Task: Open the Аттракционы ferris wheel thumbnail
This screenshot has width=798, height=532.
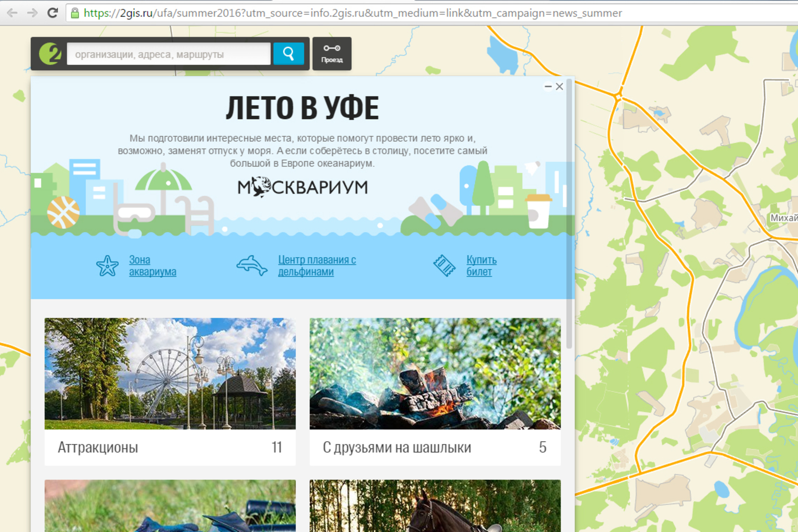Action: (x=170, y=373)
